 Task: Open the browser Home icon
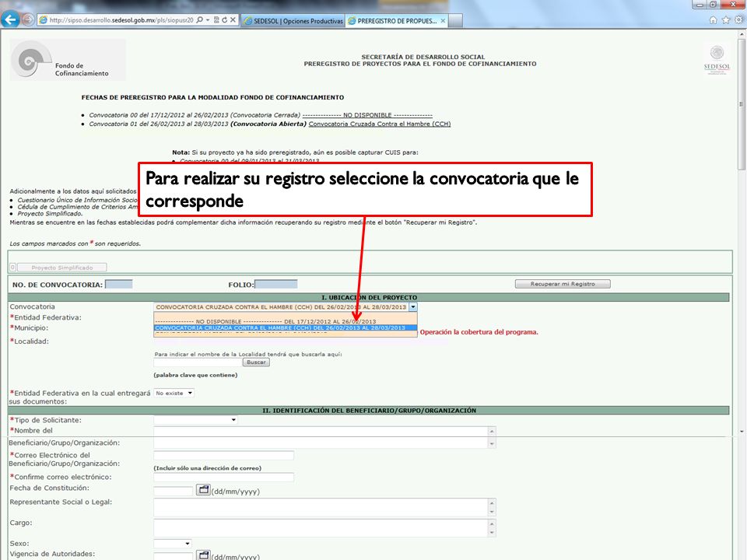coord(714,20)
